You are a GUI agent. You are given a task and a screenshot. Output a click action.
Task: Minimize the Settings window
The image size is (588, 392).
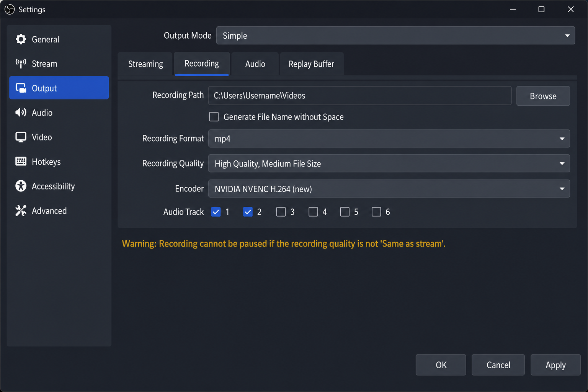click(x=513, y=9)
